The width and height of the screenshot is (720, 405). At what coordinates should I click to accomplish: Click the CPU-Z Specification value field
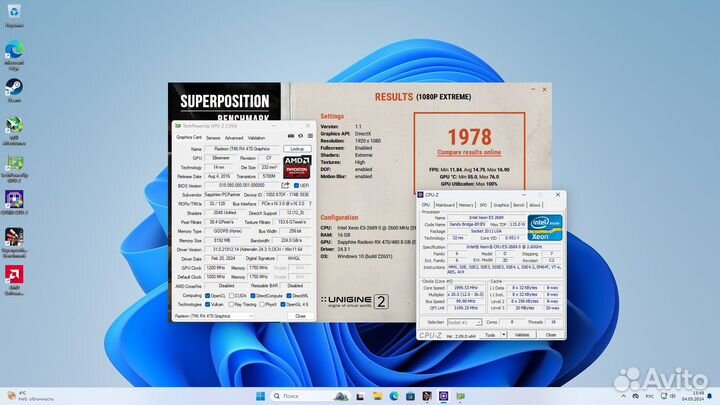point(505,247)
